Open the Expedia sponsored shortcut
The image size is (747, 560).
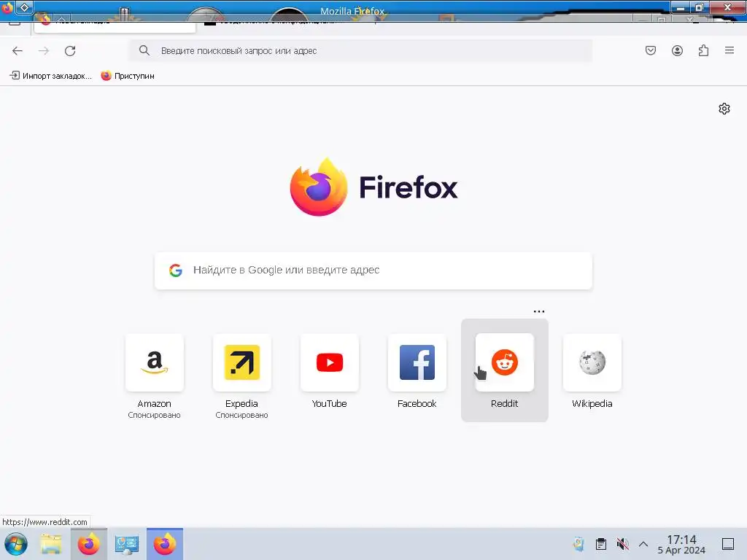241,376
